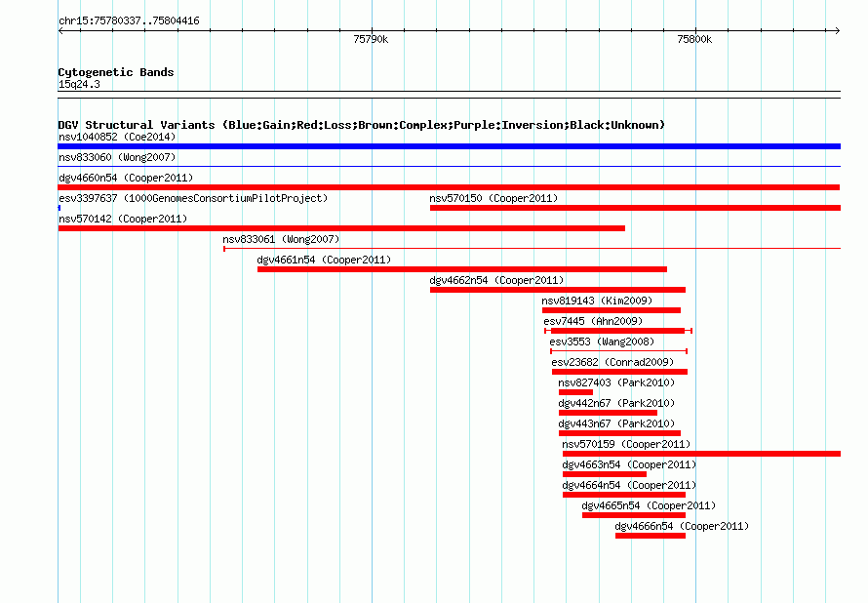The width and height of the screenshot is (868, 603).
Task: Click the esv23682 (Conrad2009) red bar
Action: point(619,372)
